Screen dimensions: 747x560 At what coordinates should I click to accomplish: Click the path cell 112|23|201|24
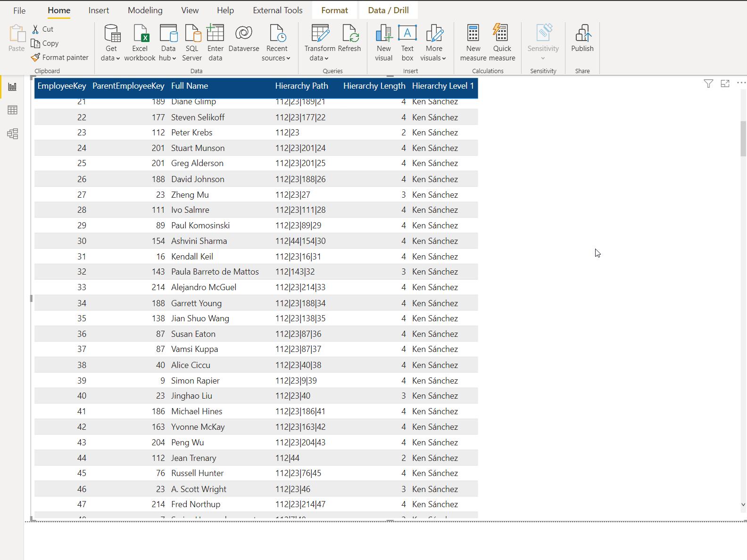pyautogui.click(x=300, y=148)
